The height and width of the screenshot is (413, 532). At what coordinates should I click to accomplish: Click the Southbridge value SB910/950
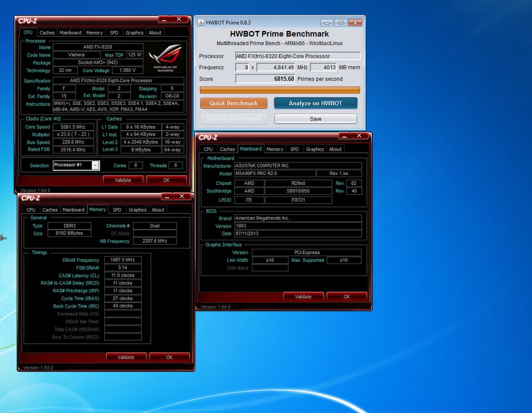(x=298, y=191)
